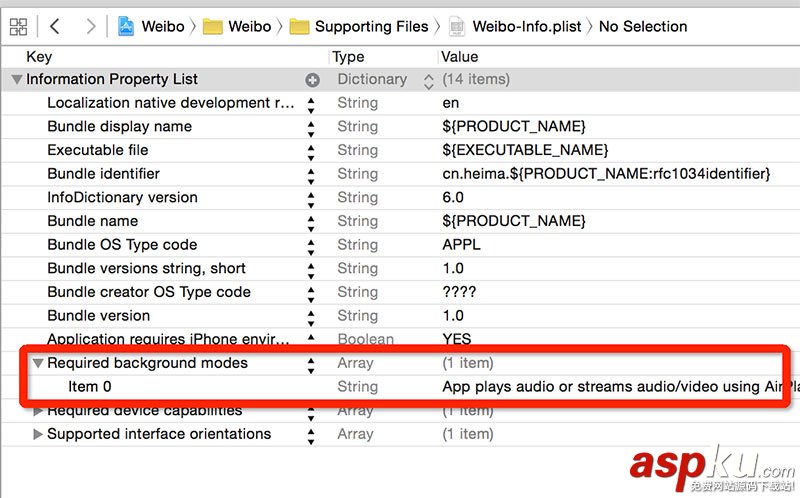Click the Value column header
The width and height of the screenshot is (800, 498).
pyautogui.click(x=460, y=57)
